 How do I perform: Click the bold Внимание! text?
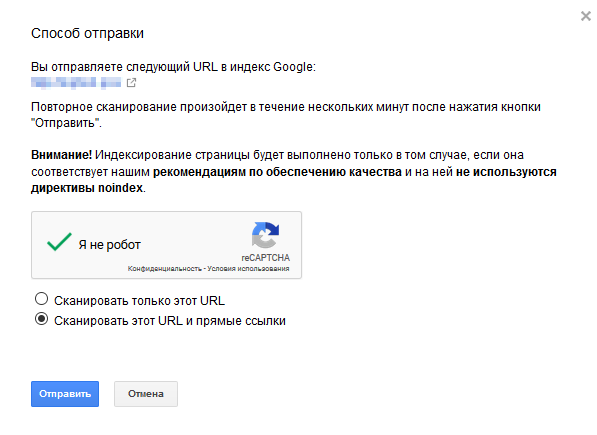tap(61, 155)
